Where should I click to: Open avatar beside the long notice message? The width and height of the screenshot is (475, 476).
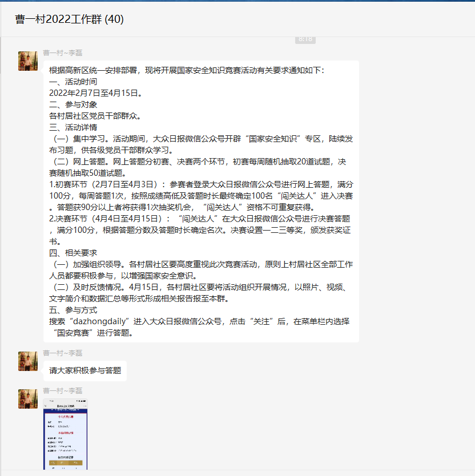pyautogui.click(x=28, y=61)
